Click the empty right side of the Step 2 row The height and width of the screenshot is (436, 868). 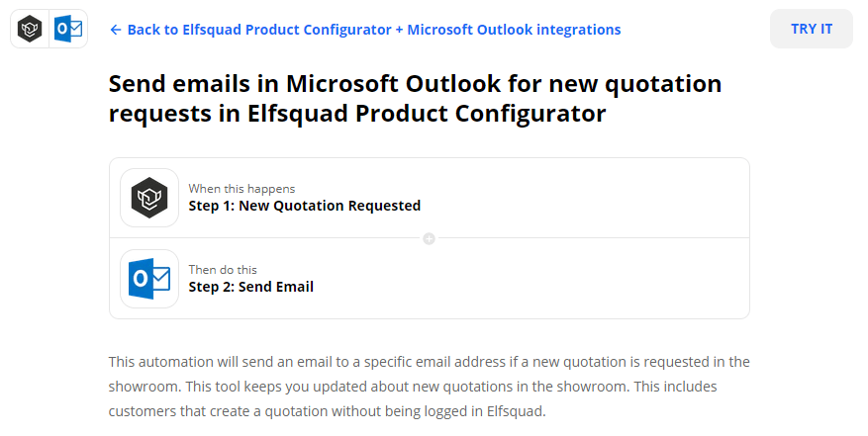(x=614, y=279)
